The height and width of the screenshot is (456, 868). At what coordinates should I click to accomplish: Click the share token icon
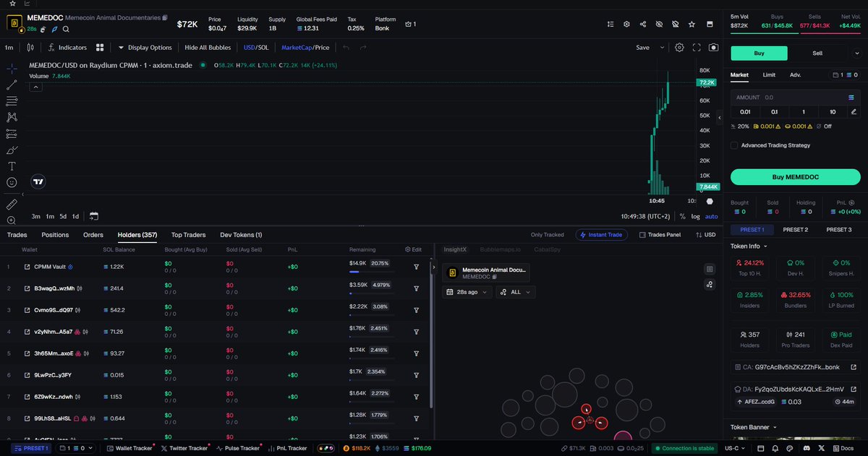[643, 24]
